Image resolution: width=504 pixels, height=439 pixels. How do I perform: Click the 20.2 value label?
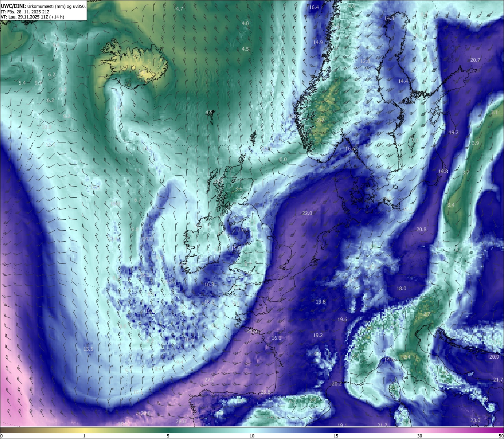337,383
